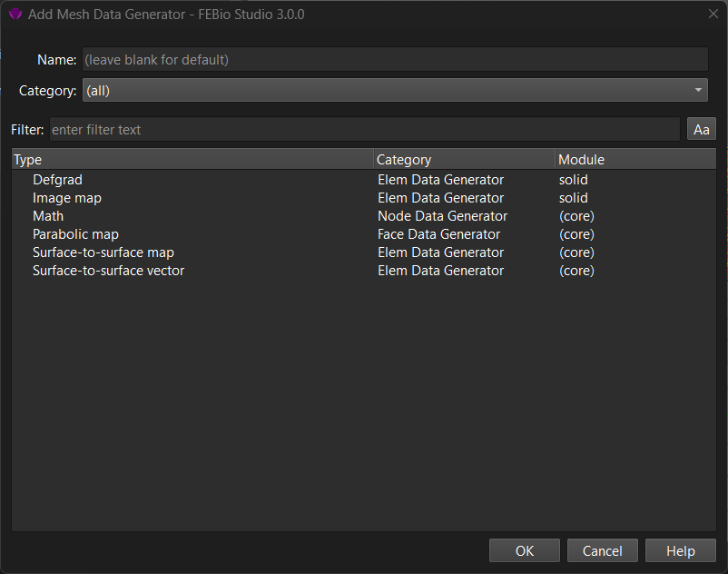
Task: Confirm with the OK button
Action: (524, 550)
